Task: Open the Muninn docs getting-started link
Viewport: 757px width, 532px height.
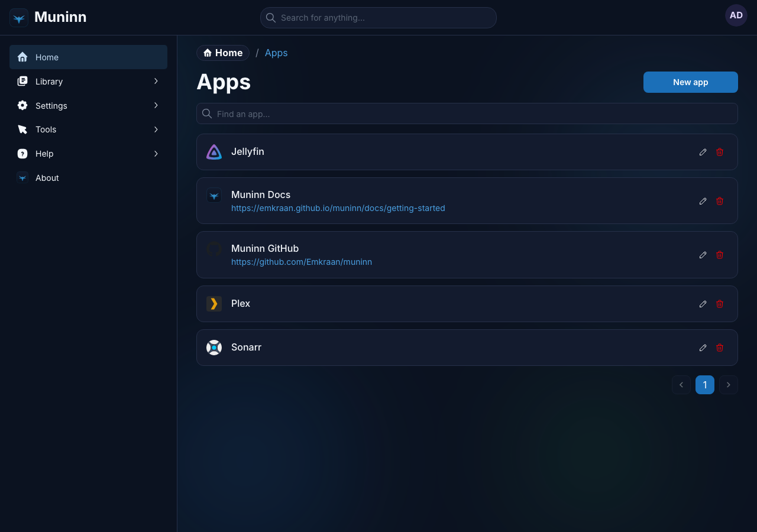Action: click(x=338, y=208)
